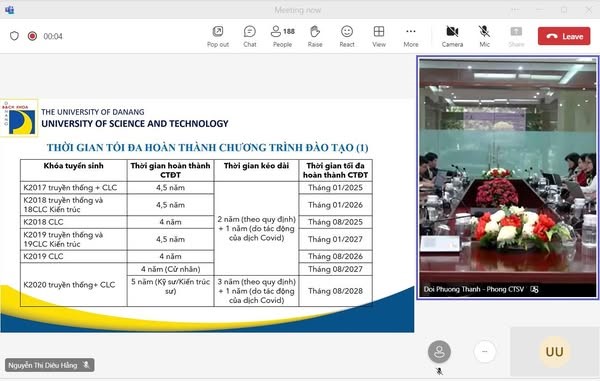Click the muted participant avatar icon
Viewport: 600px width, 381px height.
439,352
